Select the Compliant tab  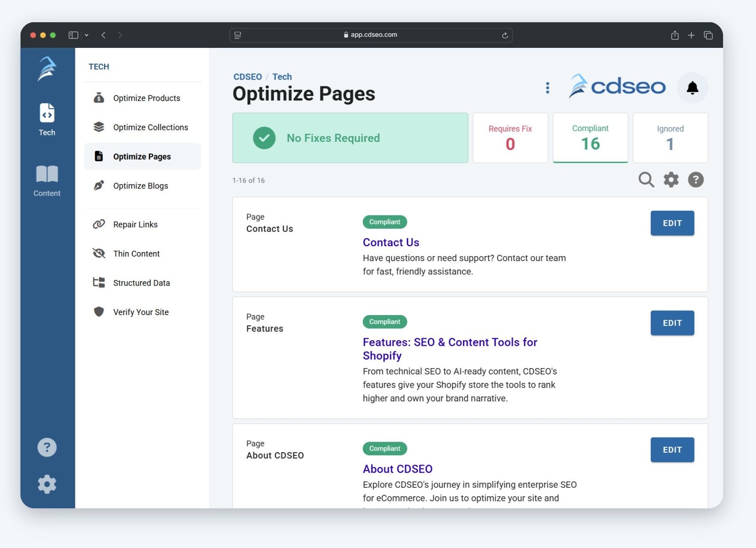coord(590,138)
